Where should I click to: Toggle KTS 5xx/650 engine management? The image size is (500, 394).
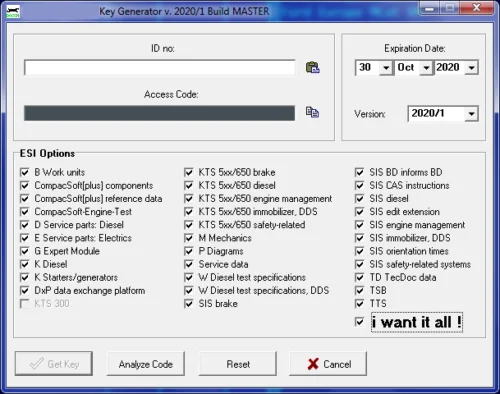[189, 199]
